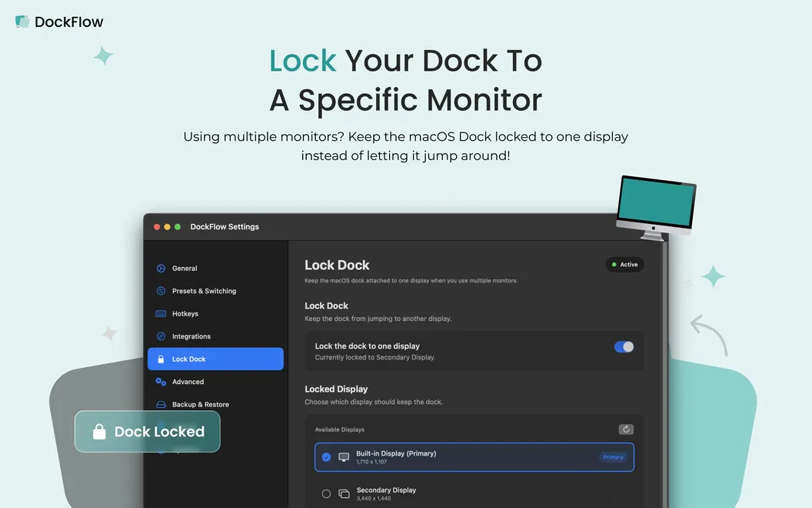Click the Integrations sidebar icon
812x508 pixels.
tap(161, 336)
